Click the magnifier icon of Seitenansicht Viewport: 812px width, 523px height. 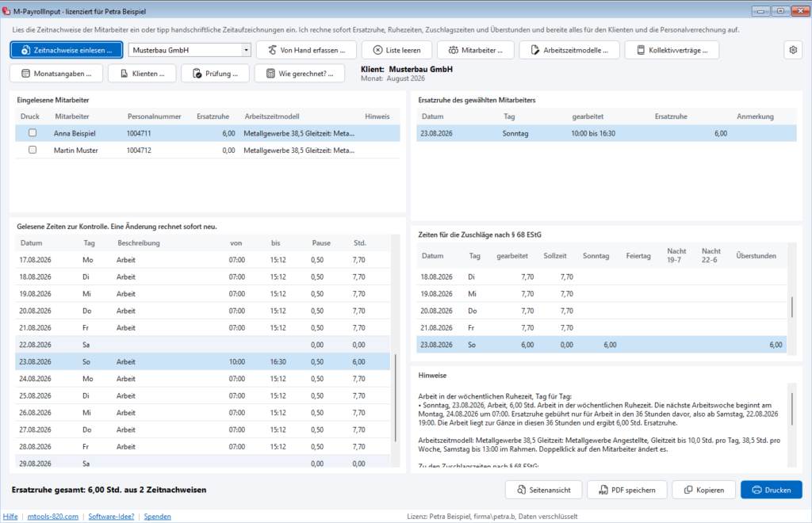tap(522, 490)
